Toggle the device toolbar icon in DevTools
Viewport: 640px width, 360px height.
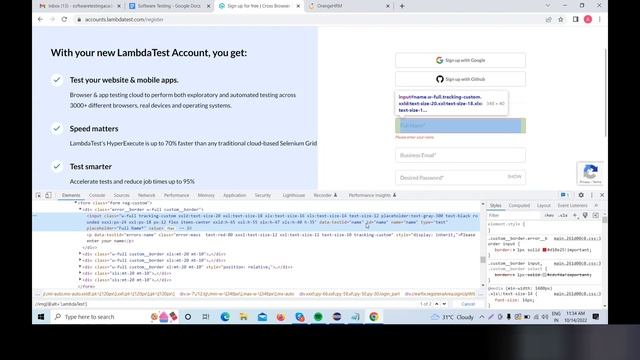(x=48, y=195)
